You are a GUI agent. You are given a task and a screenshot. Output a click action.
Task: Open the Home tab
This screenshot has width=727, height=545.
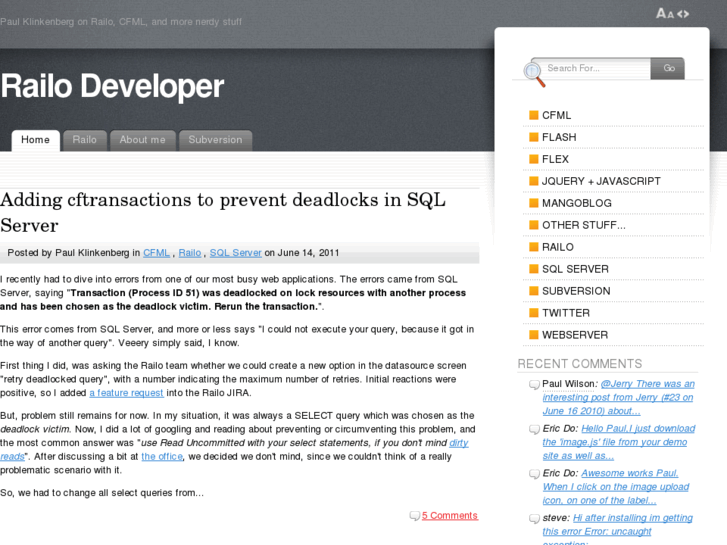[35, 140]
